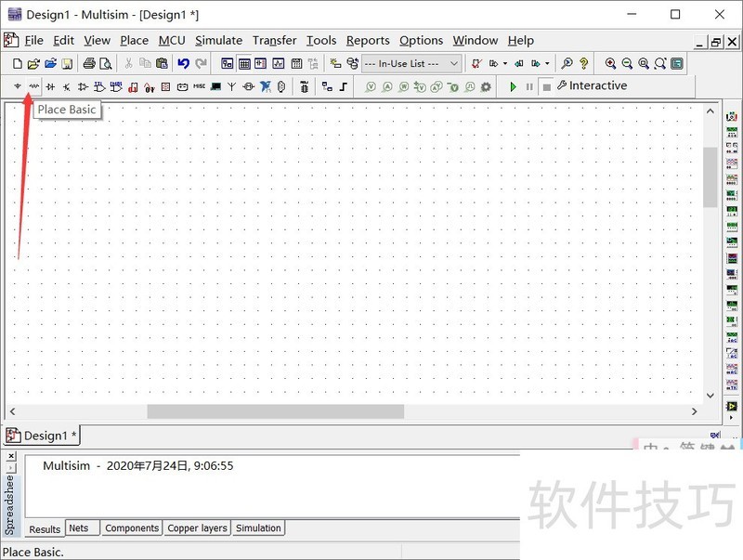Screen dimensions: 743x560
Task: Open the Zoom In tool
Action: click(x=612, y=64)
